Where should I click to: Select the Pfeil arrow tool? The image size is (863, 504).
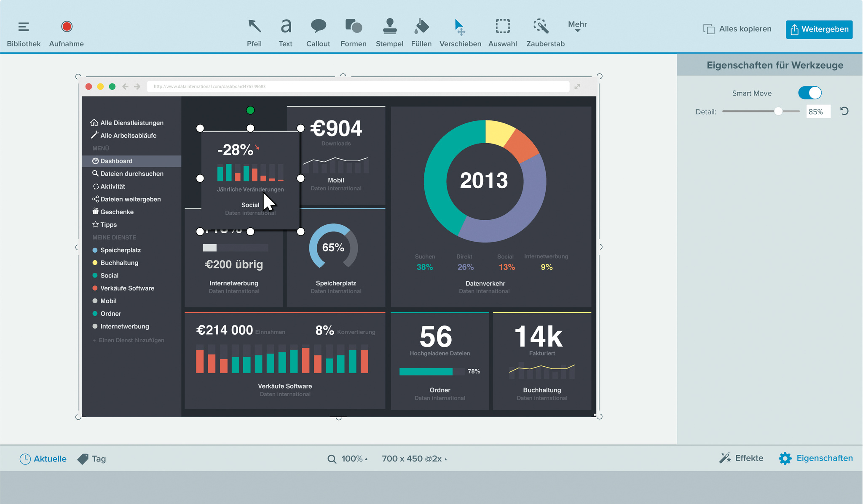click(x=254, y=32)
